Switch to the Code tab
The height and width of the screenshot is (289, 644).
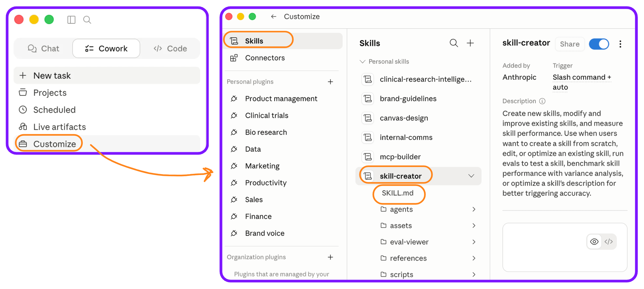tap(170, 49)
